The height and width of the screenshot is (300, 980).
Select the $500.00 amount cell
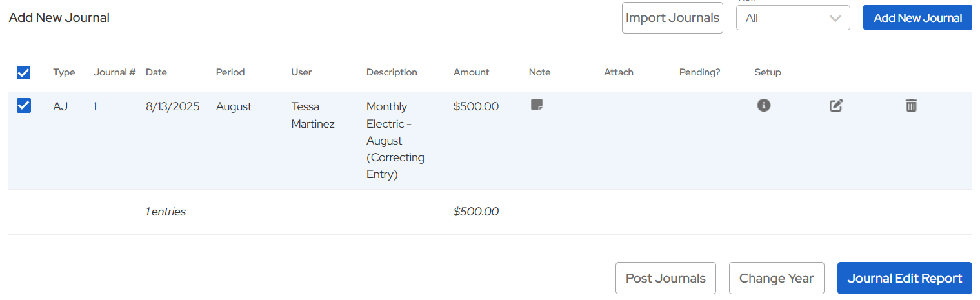[x=476, y=106]
